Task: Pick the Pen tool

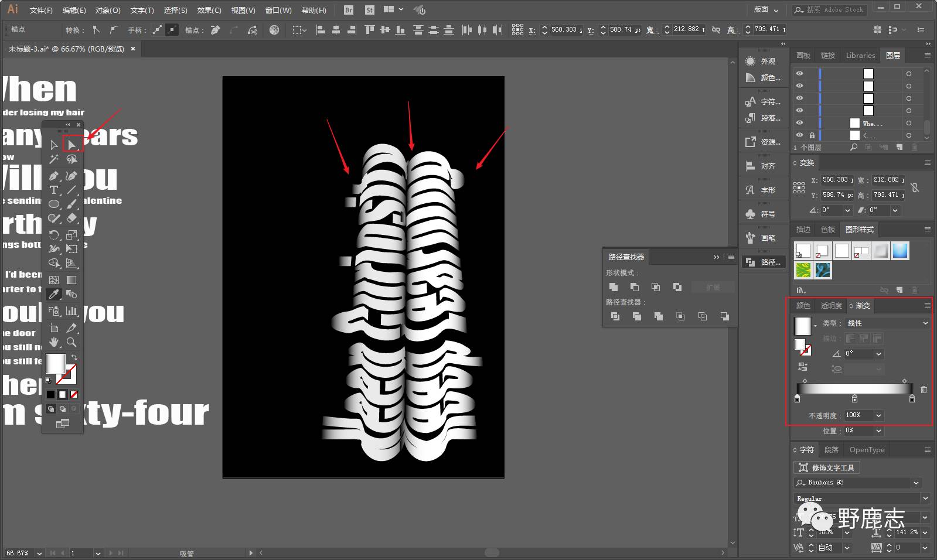Action: 54,176
